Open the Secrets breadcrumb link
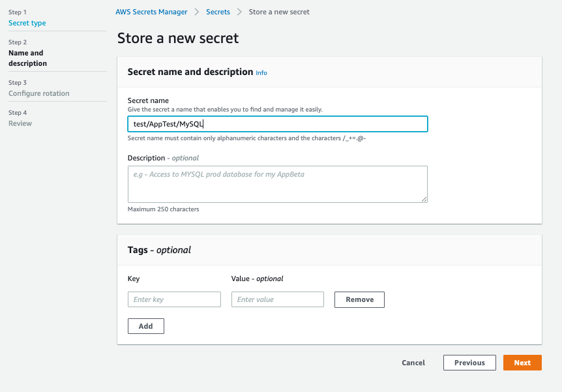562x392 pixels. 218,12
